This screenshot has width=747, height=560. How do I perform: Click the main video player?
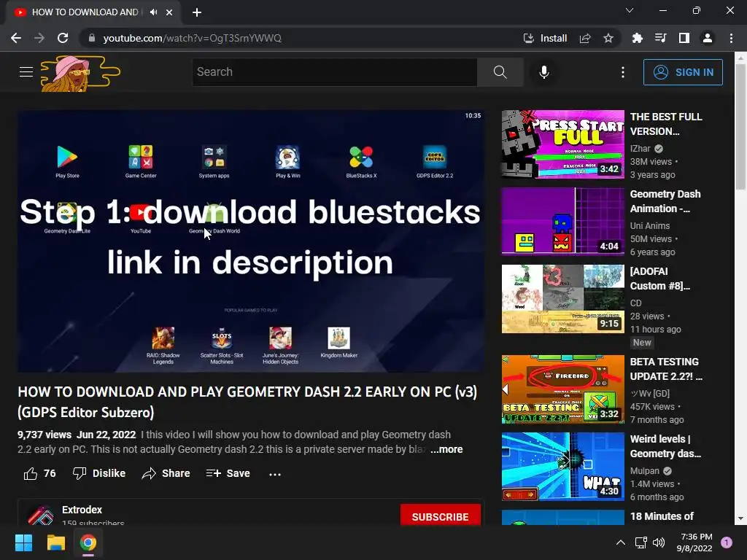251,241
